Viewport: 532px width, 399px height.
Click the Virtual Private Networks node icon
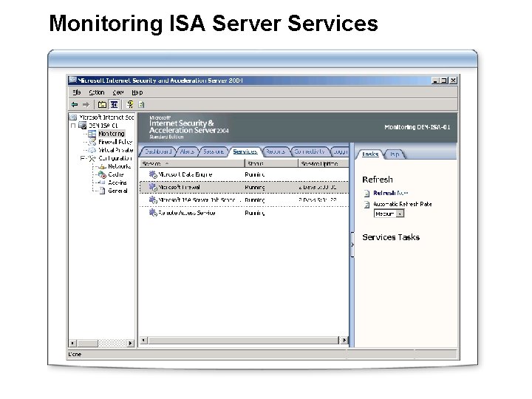(x=92, y=150)
